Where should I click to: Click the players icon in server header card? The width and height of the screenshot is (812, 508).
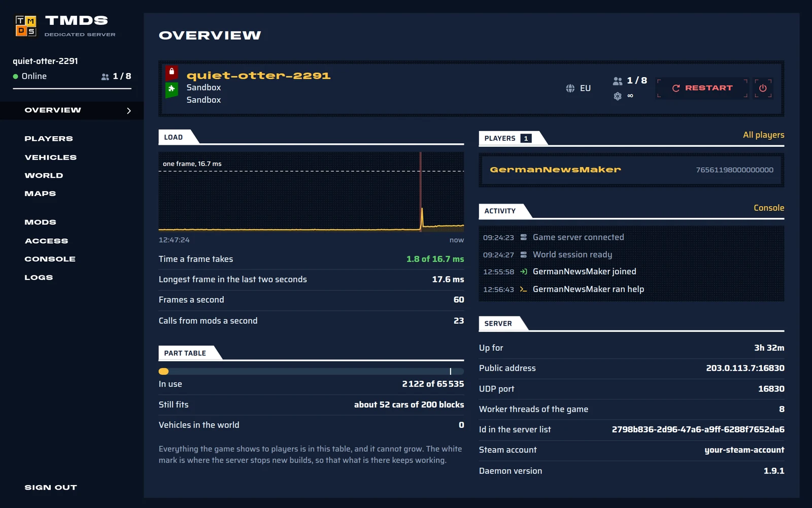coord(617,81)
